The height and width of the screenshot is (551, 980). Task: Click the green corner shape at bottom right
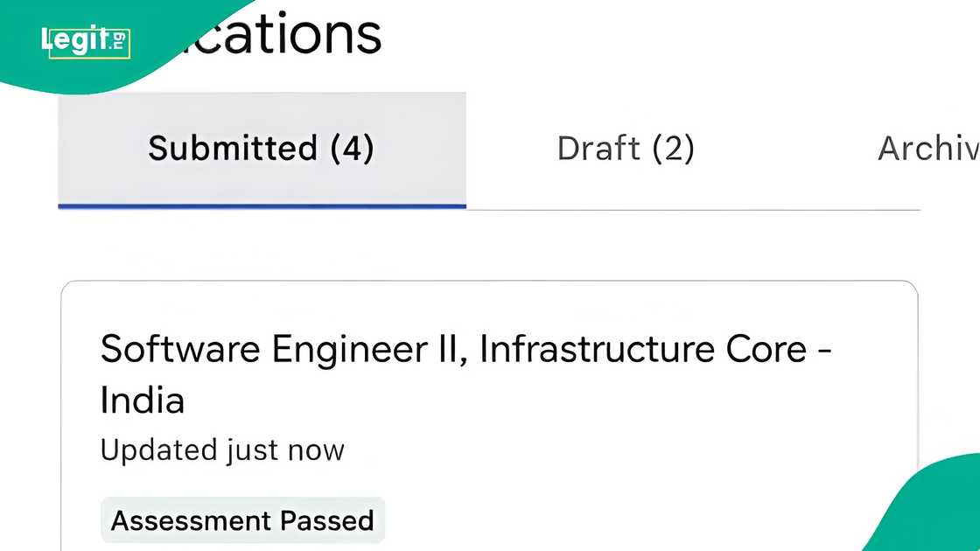pos(936,516)
